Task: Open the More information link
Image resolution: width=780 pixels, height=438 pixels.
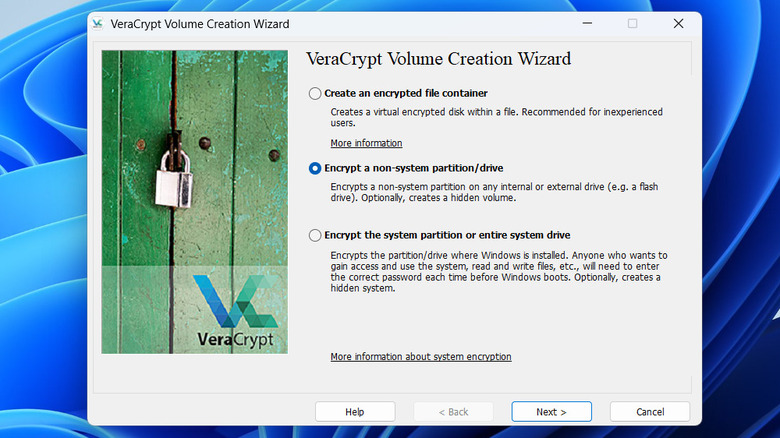Action: pos(366,143)
